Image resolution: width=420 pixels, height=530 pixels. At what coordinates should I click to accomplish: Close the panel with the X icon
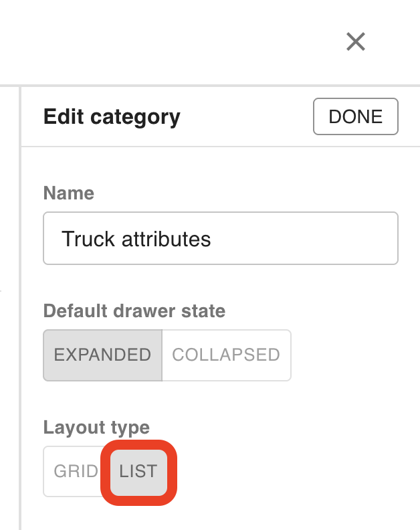coord(355,42)
